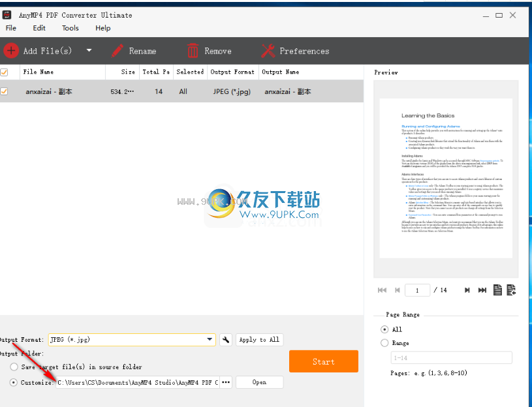
Task: Click the Apply to All button
Action: pyautogui.click(x=260, y=340)
